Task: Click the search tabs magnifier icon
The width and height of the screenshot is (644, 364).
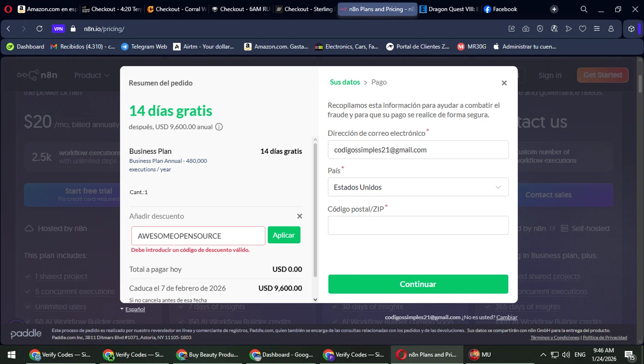Action: coord(584,9)
